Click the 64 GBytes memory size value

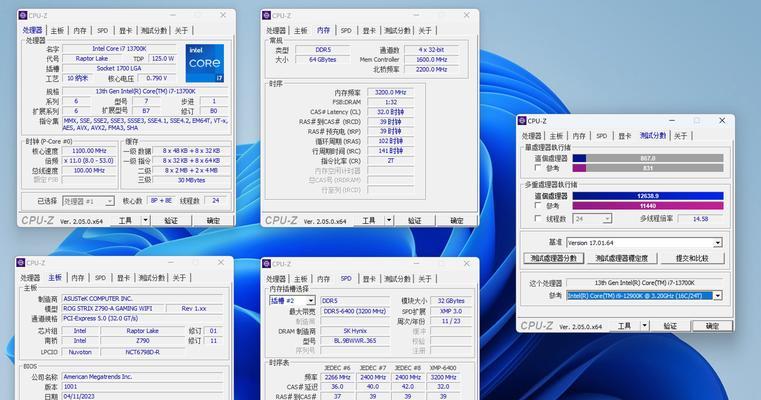(323, 59)
